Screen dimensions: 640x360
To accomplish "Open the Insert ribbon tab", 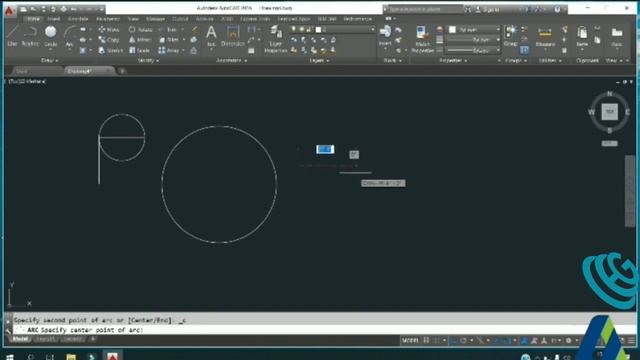I will (53, 19).
